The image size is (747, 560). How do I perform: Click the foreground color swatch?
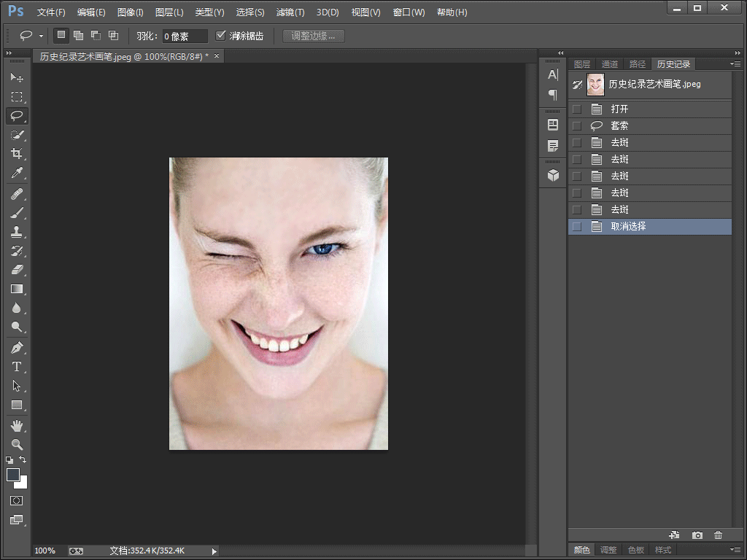click(x=13, y=474)
